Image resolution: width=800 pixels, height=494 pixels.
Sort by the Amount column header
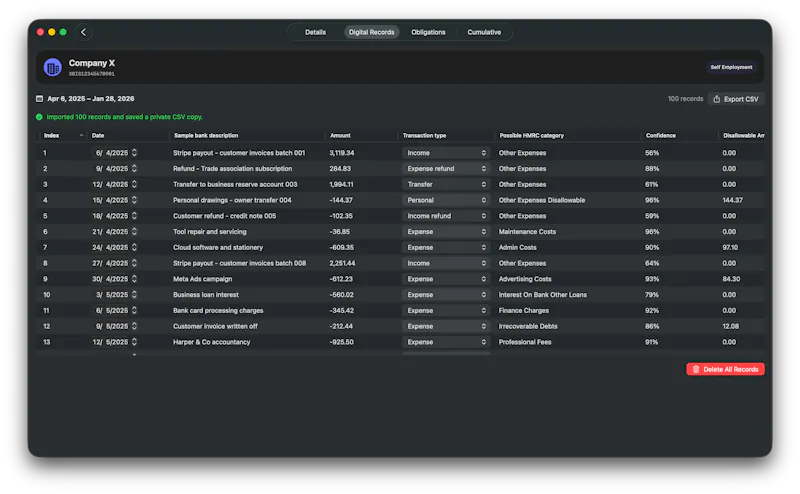coord(340,135)
